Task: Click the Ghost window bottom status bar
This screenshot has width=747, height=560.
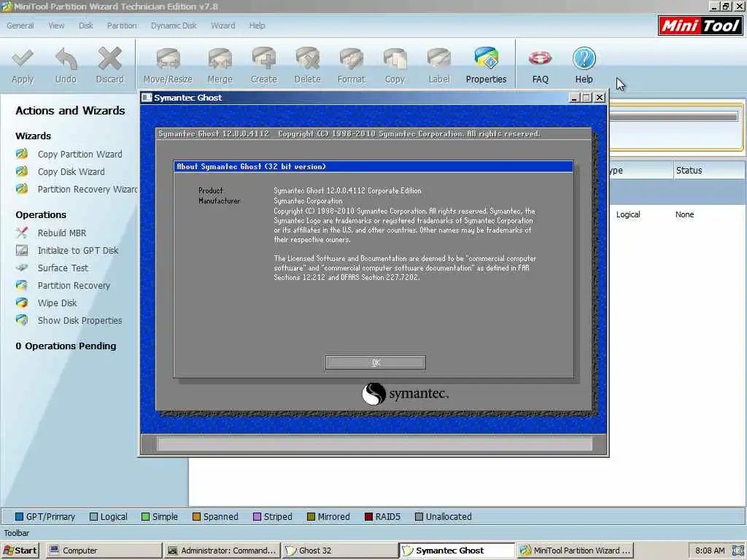Action: pyautogui.click(x=374, y=444)
